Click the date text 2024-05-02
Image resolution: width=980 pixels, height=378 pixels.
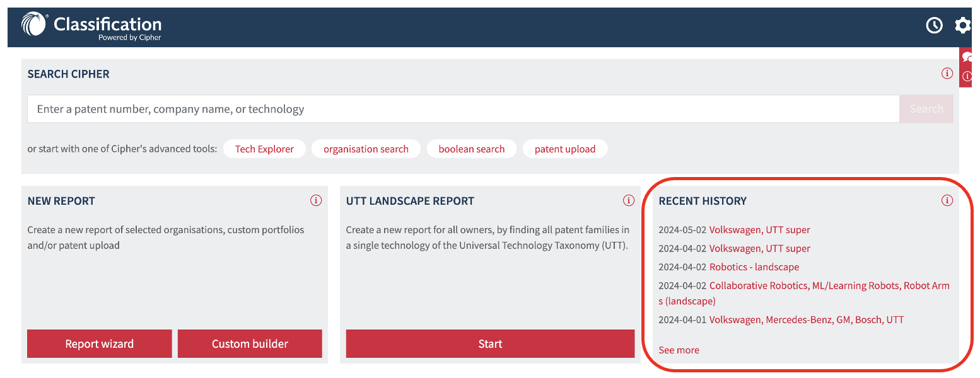click(x=682, y=230)
